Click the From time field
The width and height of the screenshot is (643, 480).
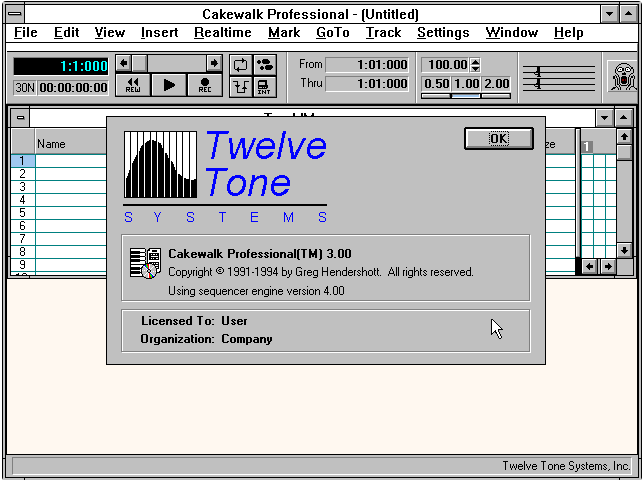pos(367,65)
